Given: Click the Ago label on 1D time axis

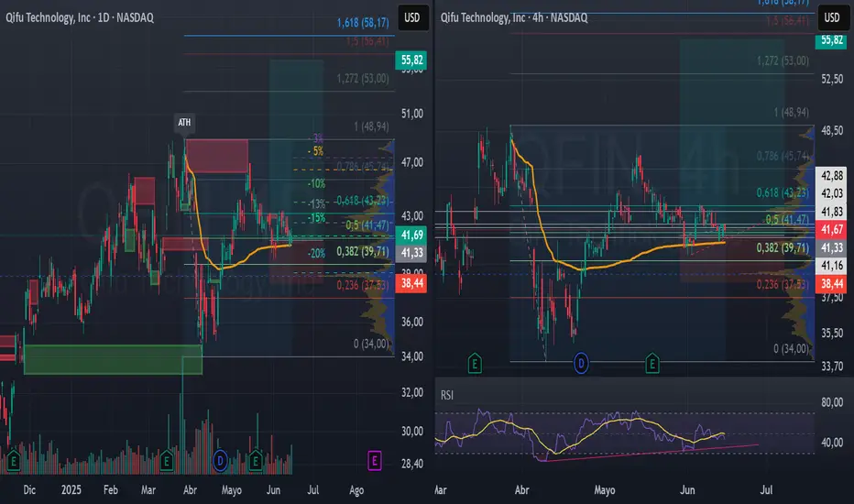Looking at the screenshot, I should [x=356, y=490].
